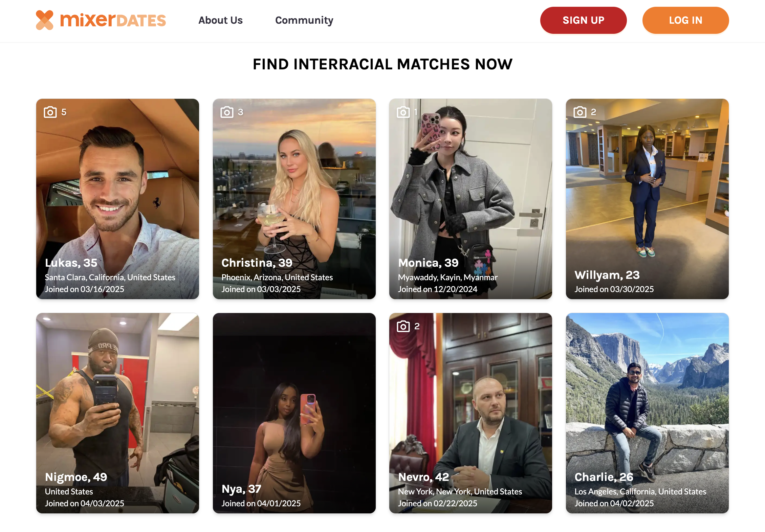Click the mixerDATES logo icon
Image resolution: width=765 pixels, height=532 pixels.
click(x=45, y=20)
